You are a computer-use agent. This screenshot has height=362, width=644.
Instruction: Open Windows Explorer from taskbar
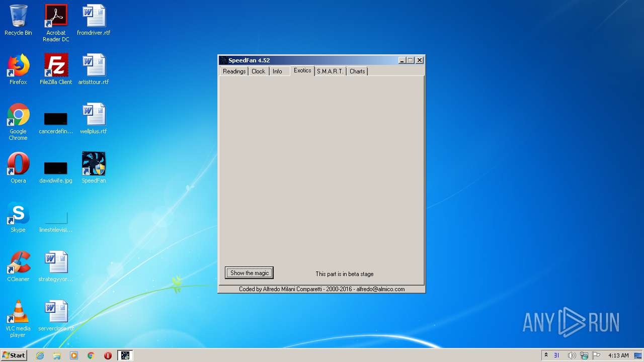[57, 355]
